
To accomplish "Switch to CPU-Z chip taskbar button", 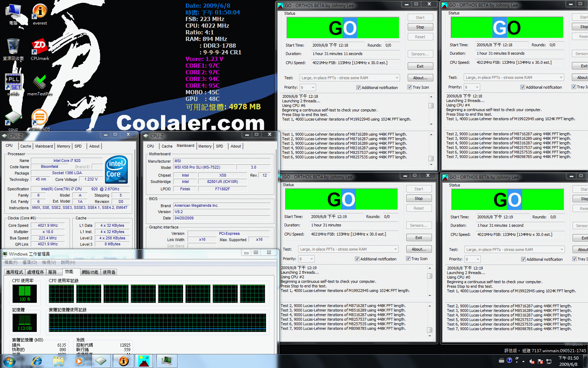I will coord(101,361).
